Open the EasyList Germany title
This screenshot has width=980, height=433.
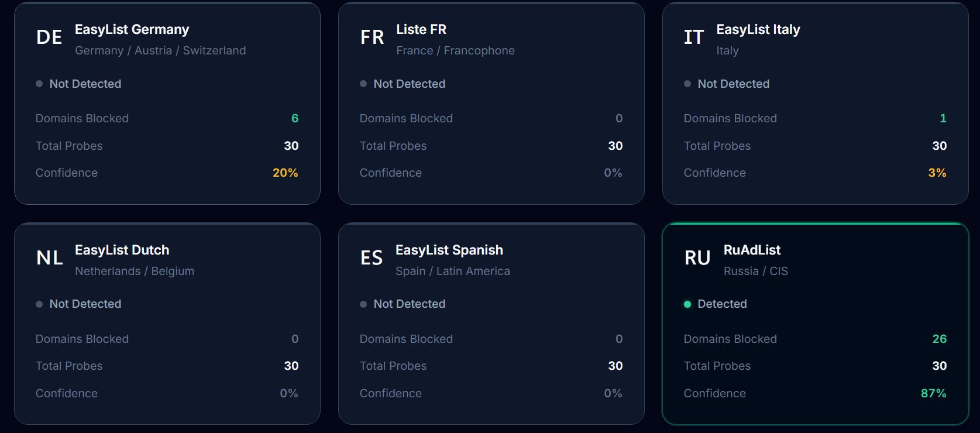pyautogui.click(x=132, y=29)
